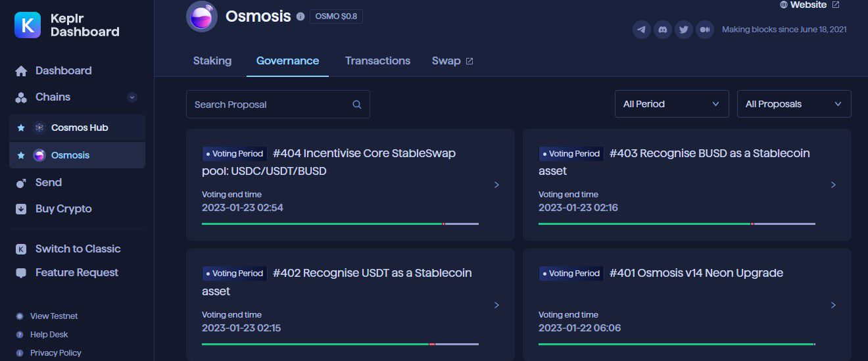Click the Osmosis chain logo in header
868x361 pixels.
pyautogui.click(x=202, y=16)
